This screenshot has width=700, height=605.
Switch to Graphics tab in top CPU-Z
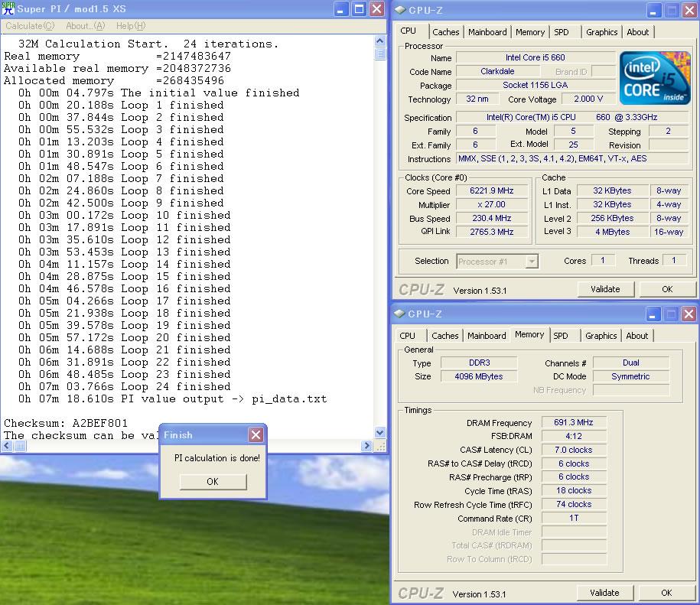(602, 32)
